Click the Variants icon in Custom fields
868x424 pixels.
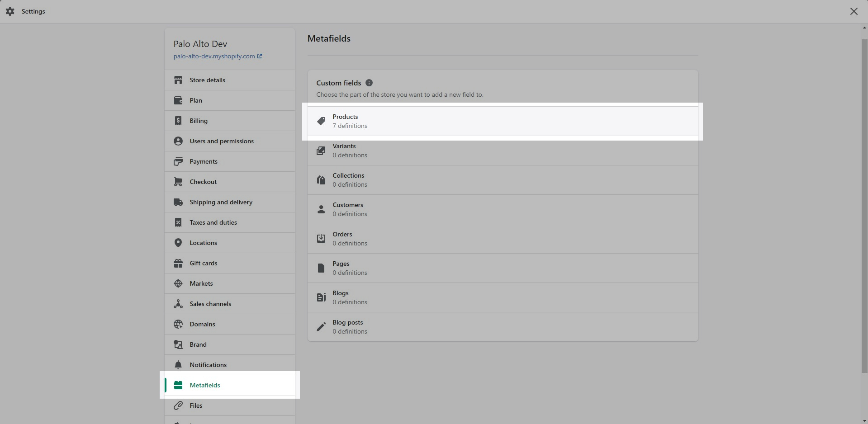pyautogui.click(x=321, y=151)
